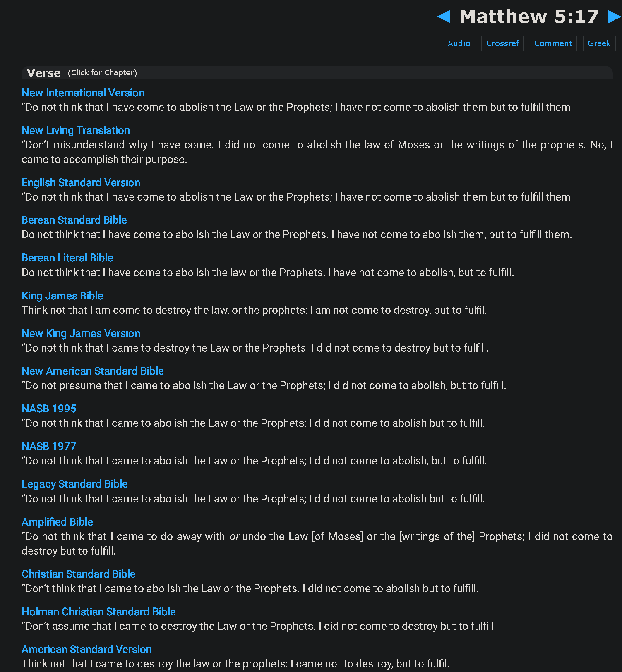The height and width of the screenshot is (672, 622).
Task: Open the Audio tab
Action: point(459,43)
